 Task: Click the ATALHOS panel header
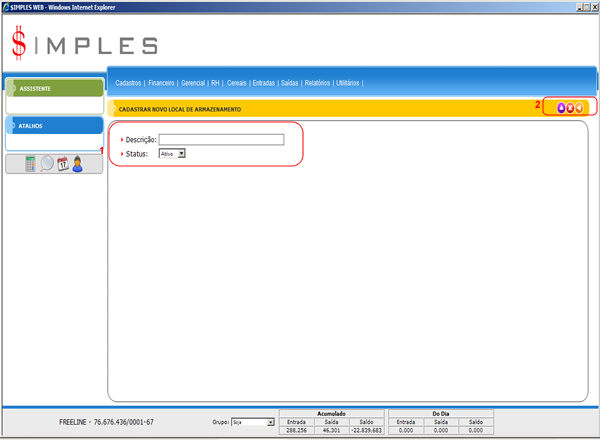[x=53, y=126]
